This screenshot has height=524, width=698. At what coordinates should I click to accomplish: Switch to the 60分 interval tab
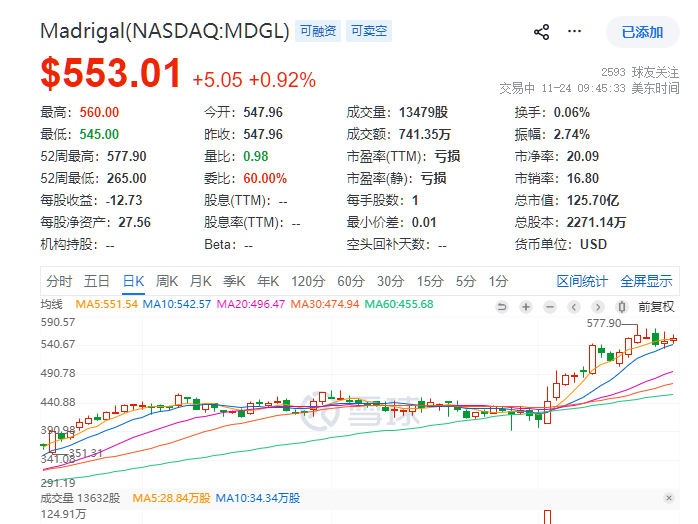[x=351, y=281]
